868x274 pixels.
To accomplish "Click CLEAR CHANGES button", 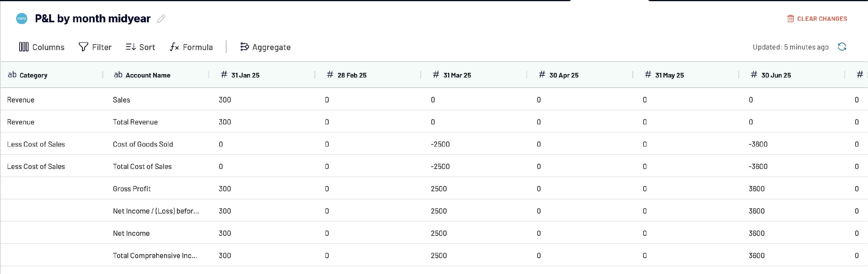I will (817, 19).
